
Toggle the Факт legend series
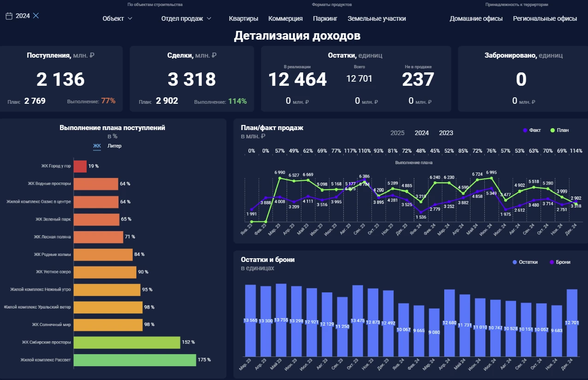532,130
